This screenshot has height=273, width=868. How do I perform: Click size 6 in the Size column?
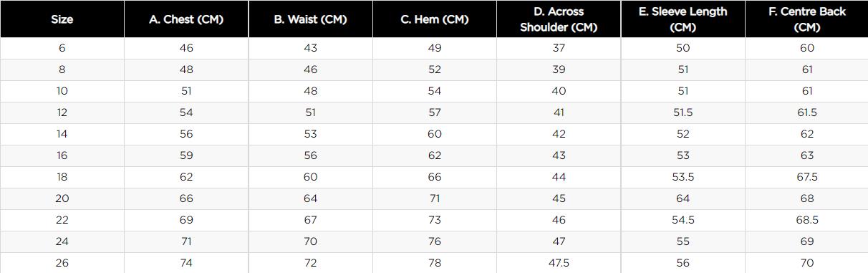(x=62, y=48)
